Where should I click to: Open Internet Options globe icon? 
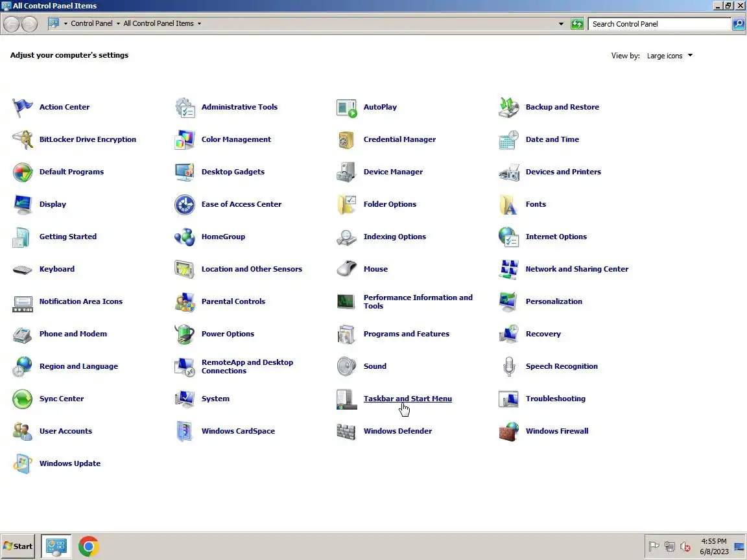pos(509,237)
